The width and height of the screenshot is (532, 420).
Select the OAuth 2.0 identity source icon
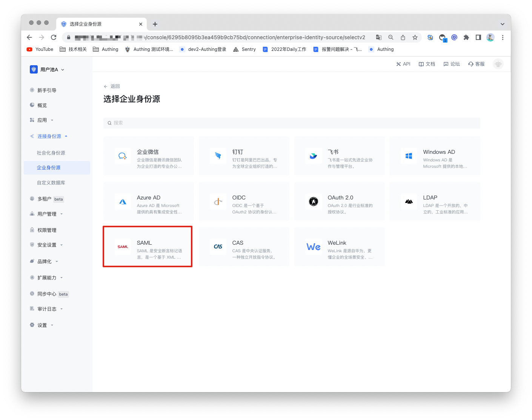click(x=314, y=202)
